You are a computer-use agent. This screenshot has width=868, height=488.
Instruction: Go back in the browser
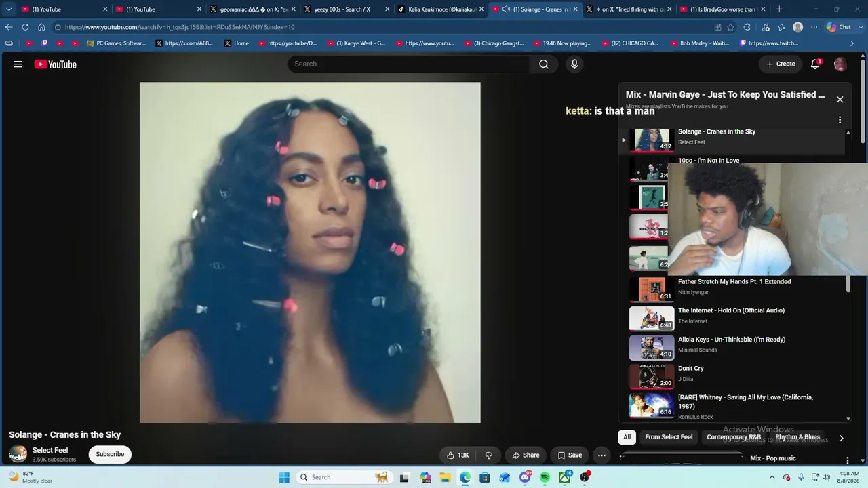(9, 27)
